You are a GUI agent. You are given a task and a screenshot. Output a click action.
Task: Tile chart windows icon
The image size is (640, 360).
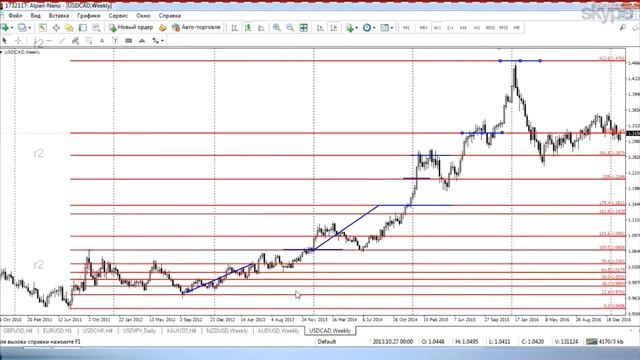tap(304, 28)
